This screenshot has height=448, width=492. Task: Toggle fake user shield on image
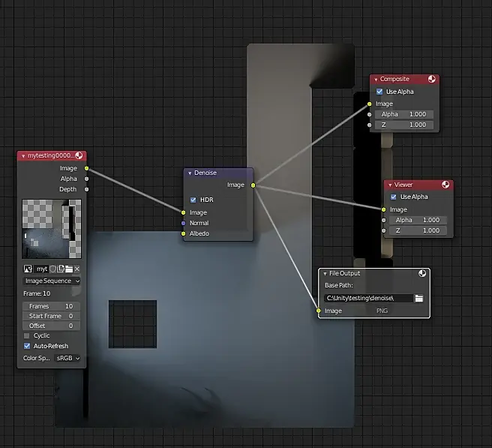[52, 269]
